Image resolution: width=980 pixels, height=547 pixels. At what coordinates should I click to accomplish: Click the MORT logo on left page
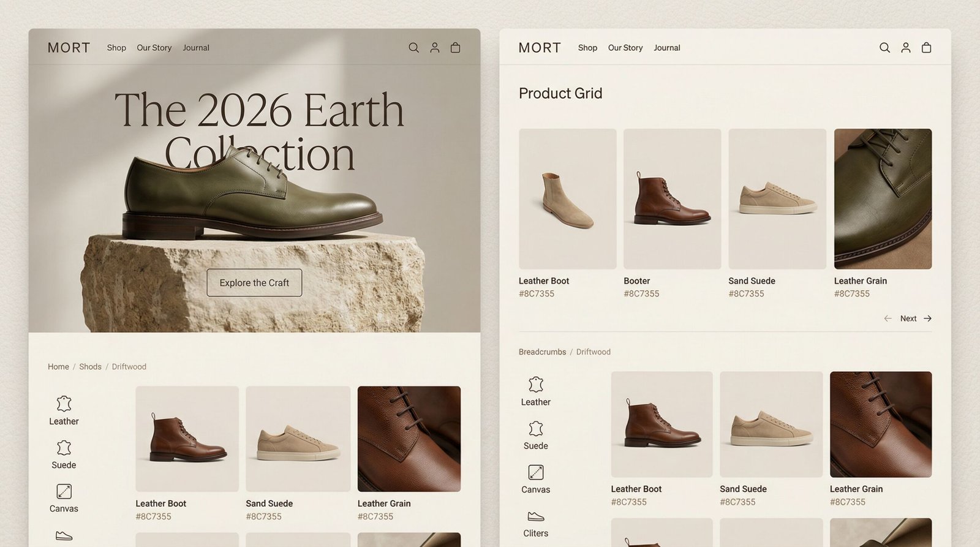click(x=69, y=48)
